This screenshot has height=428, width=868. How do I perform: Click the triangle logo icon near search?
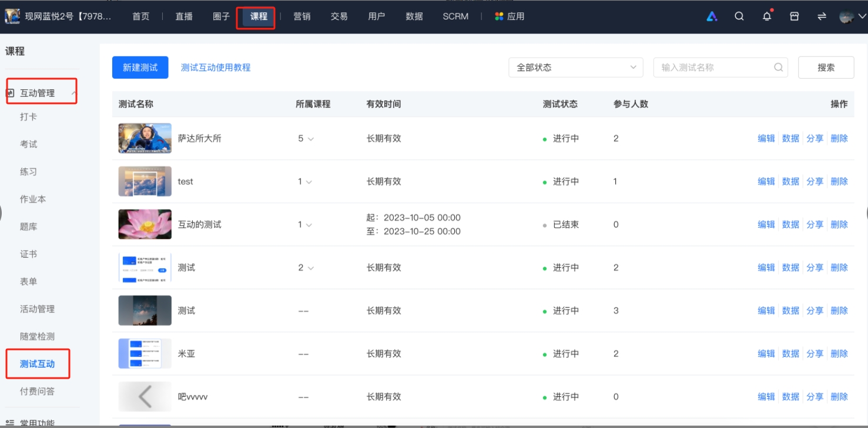pos(712,16)
